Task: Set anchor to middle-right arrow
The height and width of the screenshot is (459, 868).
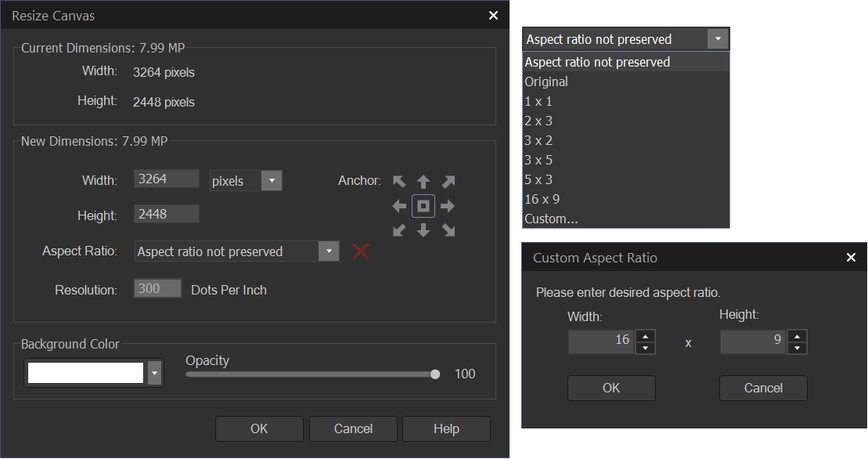Action: (x=448, y=206)
